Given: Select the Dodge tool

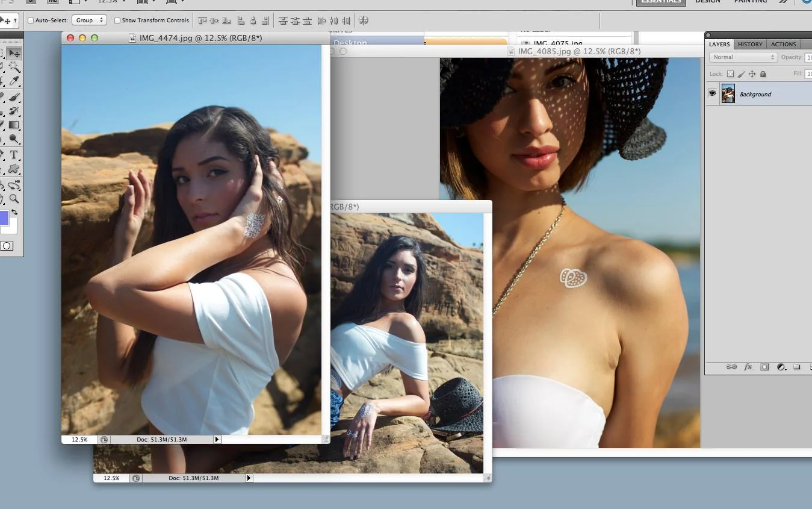Looking at the screenshot, I should point(14,139).
